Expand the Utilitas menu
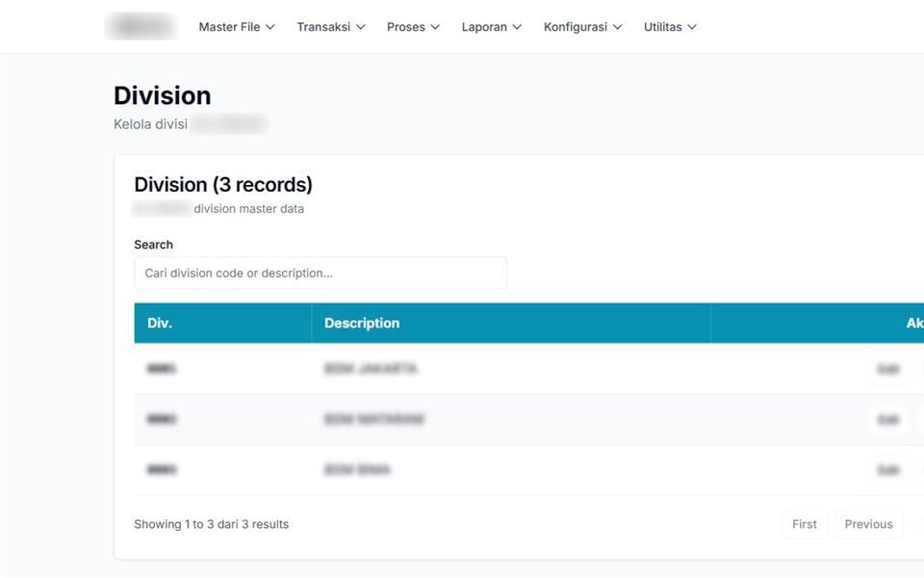 point(670,27)
